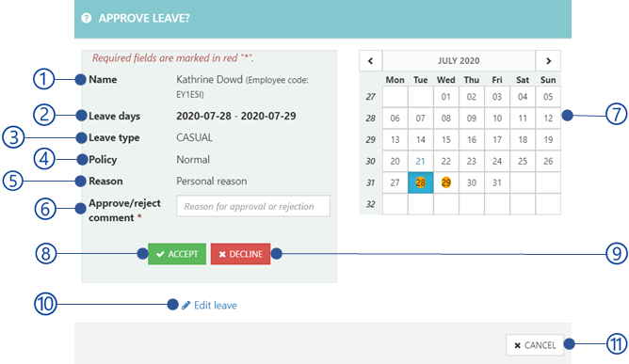Click the Reason field label
The width and height of the screenshot is (629, 364).
coord(105,182)
